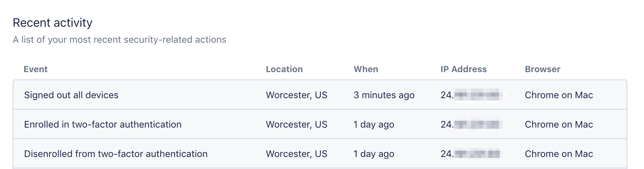The width and height of the screenshot is (644, 169).
Task: Click Chrome on Mac in Enrolled row
Action: click(x=559, y=125)
